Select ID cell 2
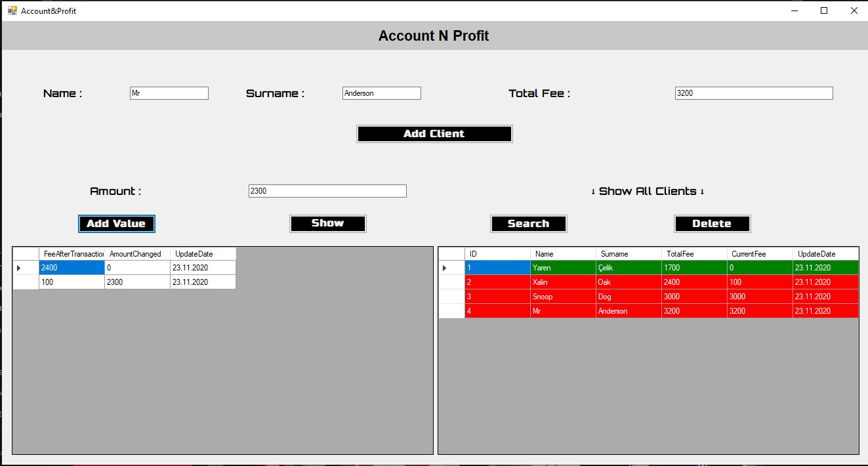The height and width of the screenshot is (466, 868). 497,282
